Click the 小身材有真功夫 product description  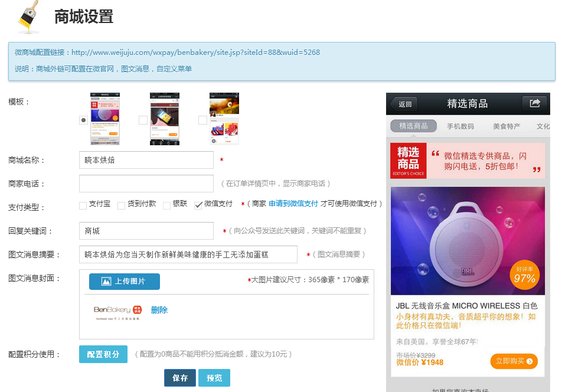(x=466, y=321)
